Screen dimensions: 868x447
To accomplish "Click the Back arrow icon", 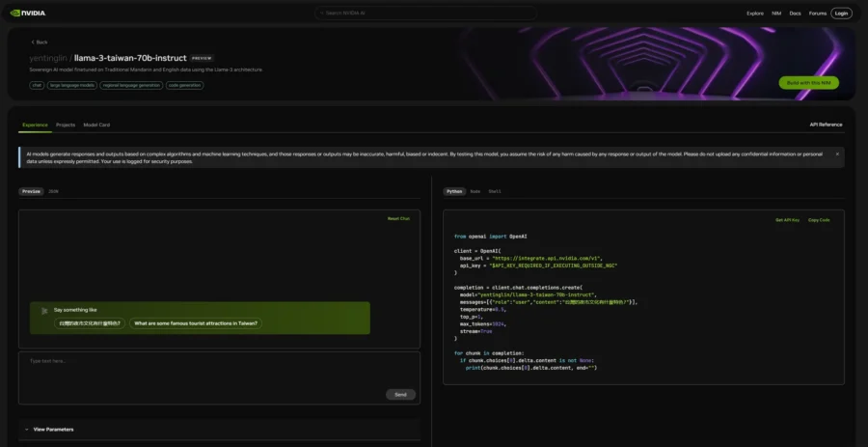I will pos(33,42).
